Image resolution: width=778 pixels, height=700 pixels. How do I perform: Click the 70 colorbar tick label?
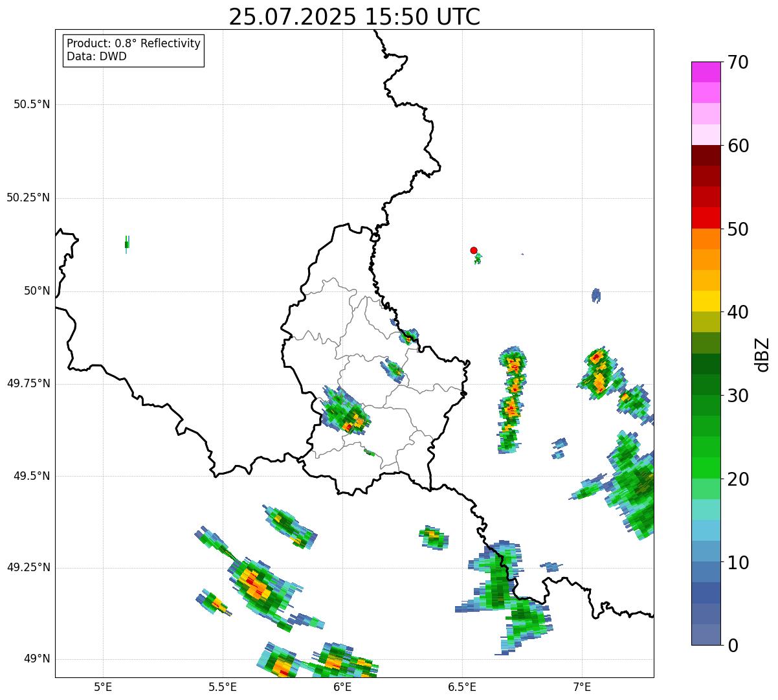(738, 62)
